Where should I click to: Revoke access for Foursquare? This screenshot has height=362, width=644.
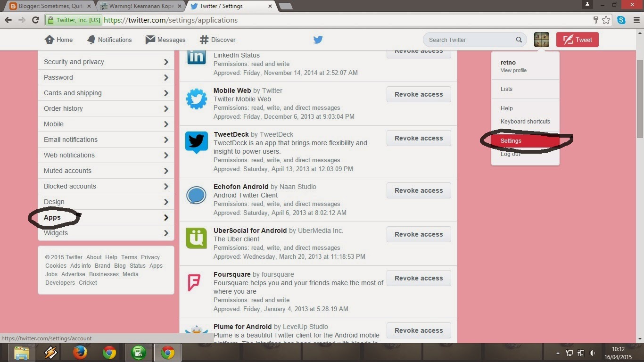419,278
